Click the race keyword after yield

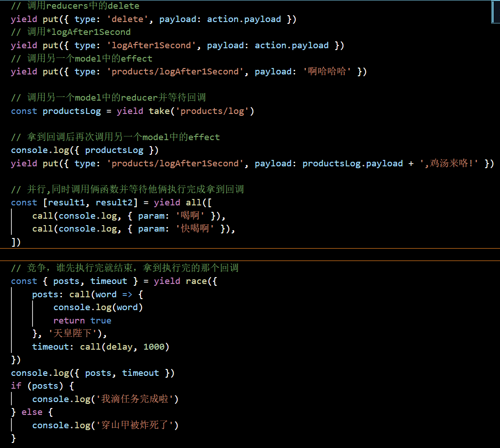196,281
